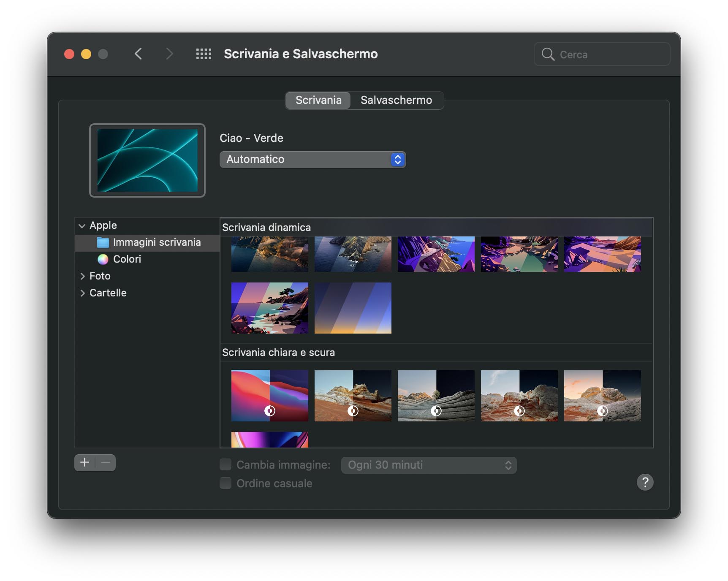
Task: Expand the Foto section
Action: tap(82, 276)
